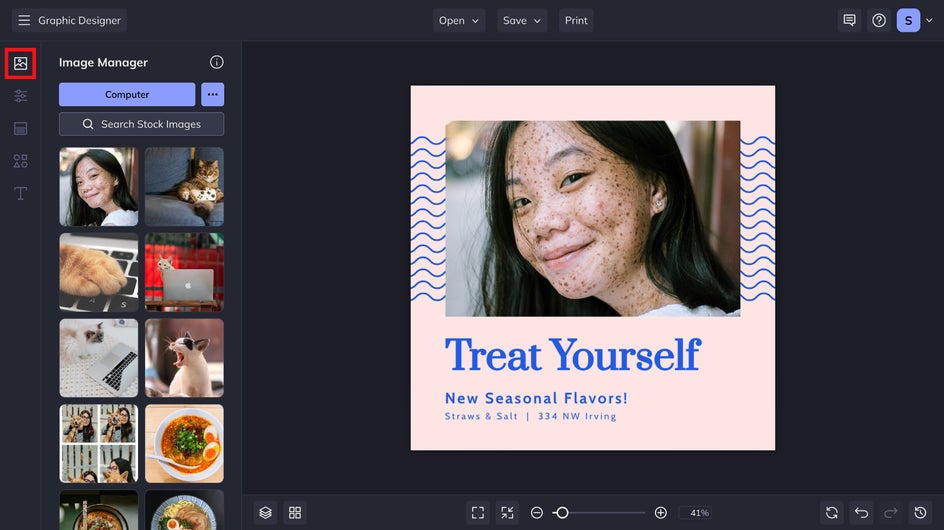Expand the account chevron beside avatar
The width and height of the screenshot is (944, 530).
(x=929, y=20)
